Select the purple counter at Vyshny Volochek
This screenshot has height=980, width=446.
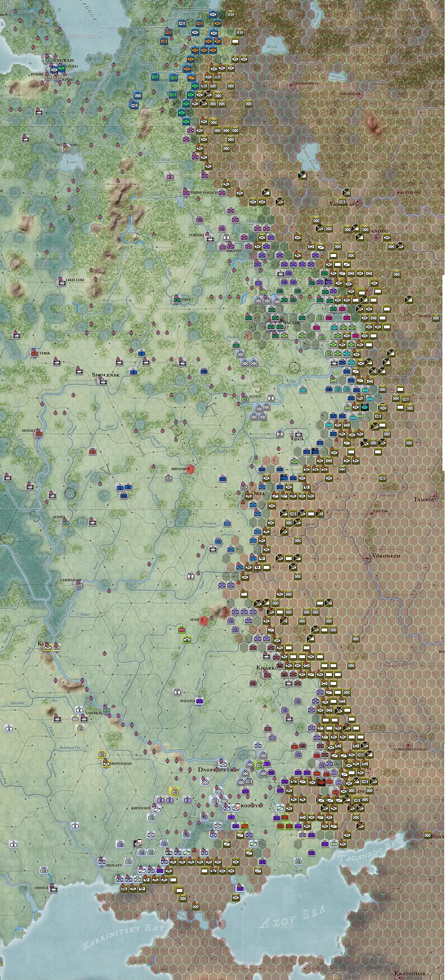tap(186, 192)
